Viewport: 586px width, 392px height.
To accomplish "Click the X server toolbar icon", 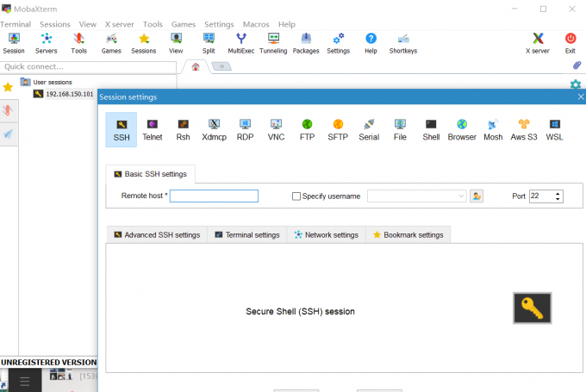I will point(538,43).
